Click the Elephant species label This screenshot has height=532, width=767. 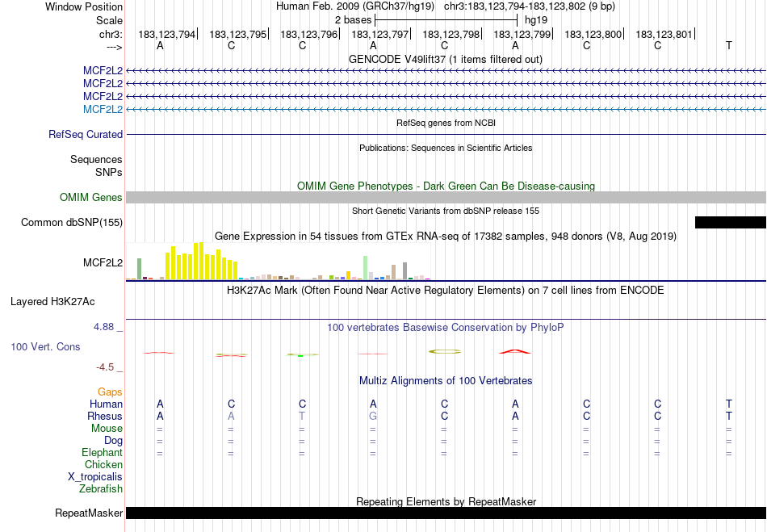pyautogui.click(x=103, y=452)
